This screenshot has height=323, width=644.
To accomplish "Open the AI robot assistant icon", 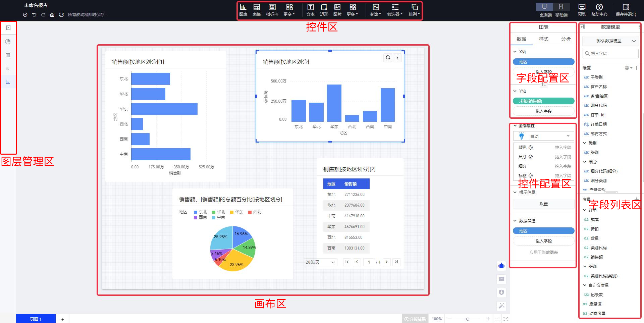I will 501,266.
